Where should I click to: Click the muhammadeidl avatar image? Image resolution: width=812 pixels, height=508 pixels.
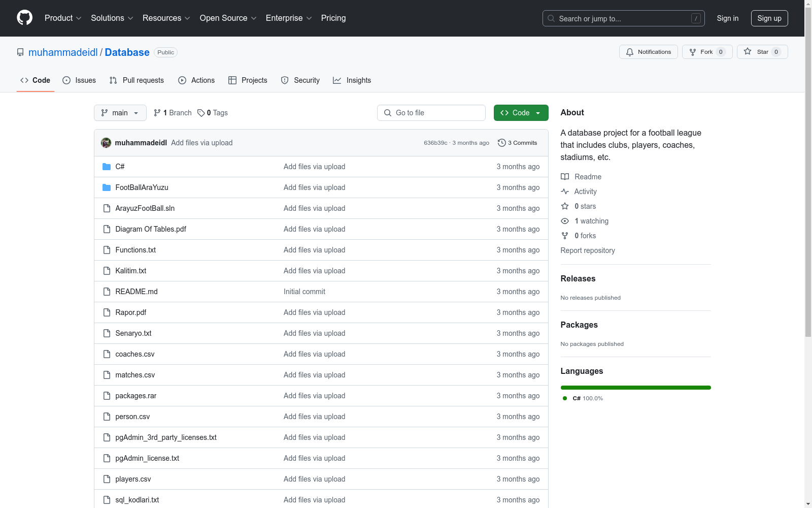click(106, 143)
